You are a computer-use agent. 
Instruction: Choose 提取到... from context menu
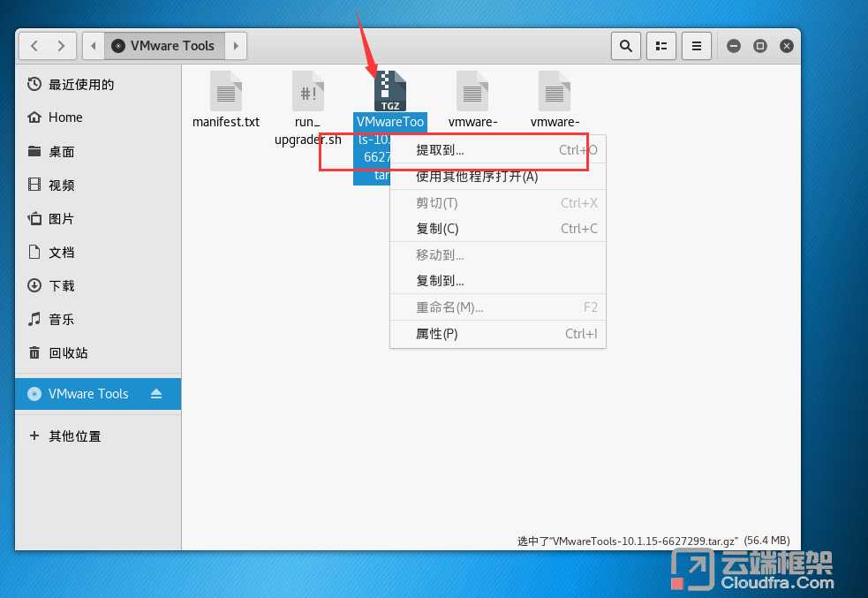point(498,150)
